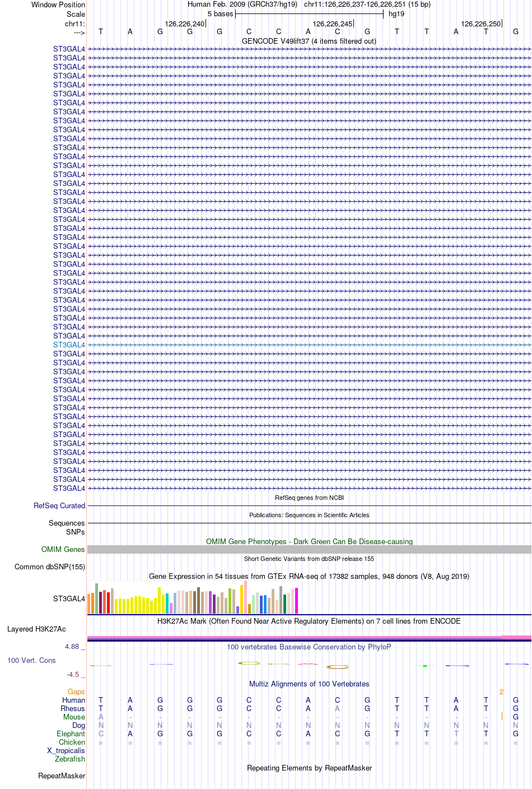Click the ---> strand direction arrow label
532x789 pixels.
[79, 33]
